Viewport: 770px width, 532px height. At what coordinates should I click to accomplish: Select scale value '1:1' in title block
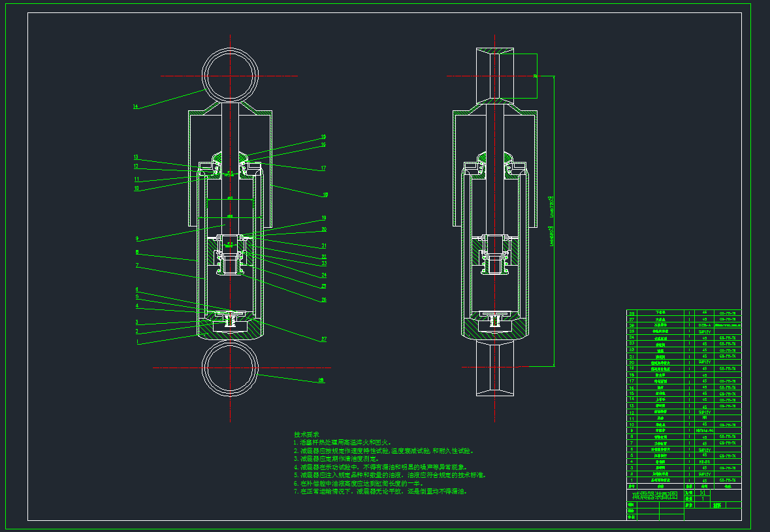[x=703, y=492]
